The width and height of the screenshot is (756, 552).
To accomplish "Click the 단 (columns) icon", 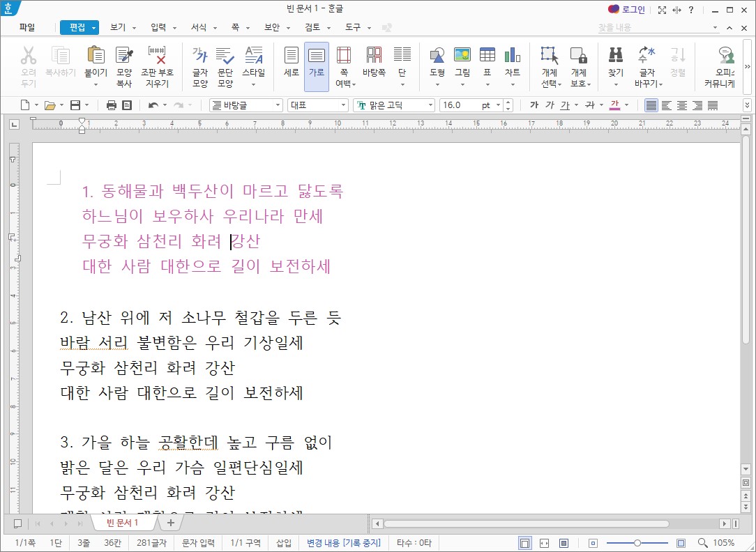I will (402, 55).
